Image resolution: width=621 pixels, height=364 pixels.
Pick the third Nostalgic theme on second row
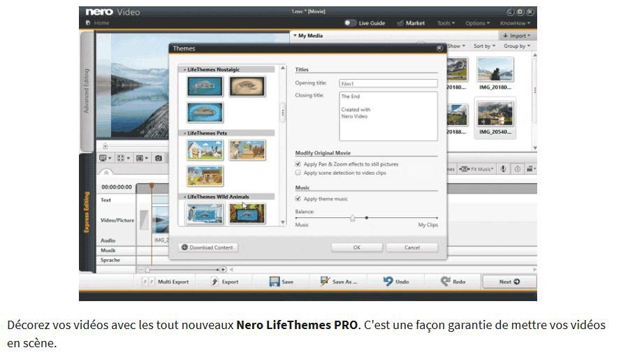coord(205,112)
